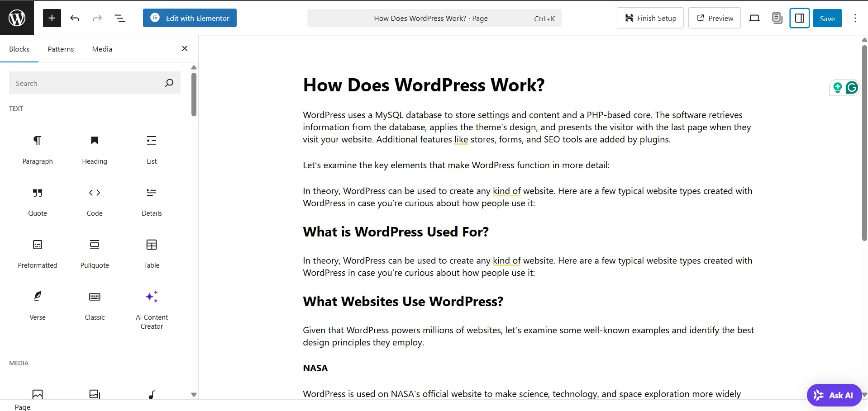Click the inserter panel scroll-down arrow
Screen dimensions: 868x411
pos(194,395)
